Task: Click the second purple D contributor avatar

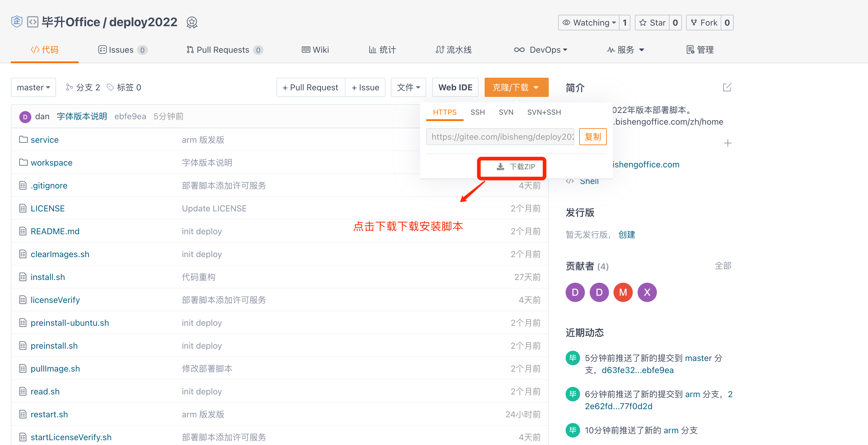Action: (599, 292)
